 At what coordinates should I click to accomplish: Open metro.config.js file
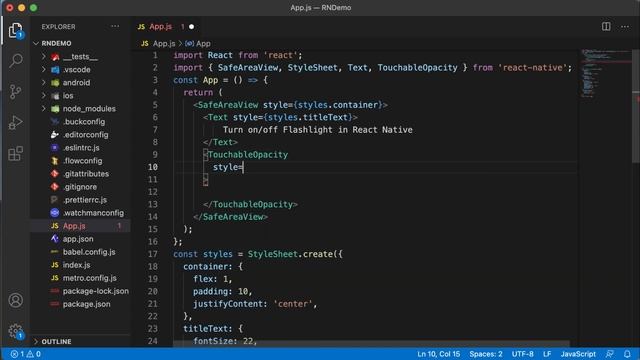pyautogui.click(x=89, y=278)
